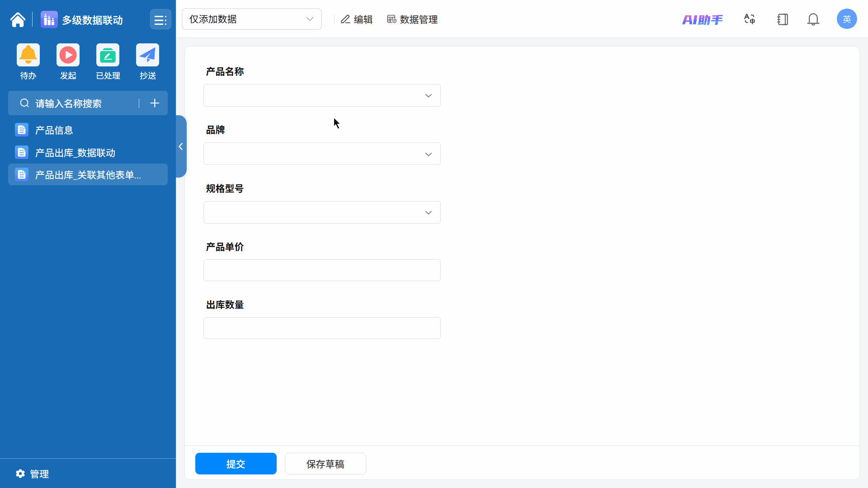This screenshot has height=488, width=868.
Task: Open the 抄送 paper plane shortcut
Action: tap(147, 55)
